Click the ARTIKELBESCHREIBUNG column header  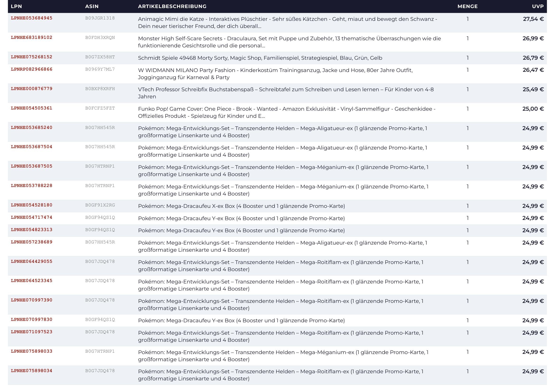click(x=172, y=6)
